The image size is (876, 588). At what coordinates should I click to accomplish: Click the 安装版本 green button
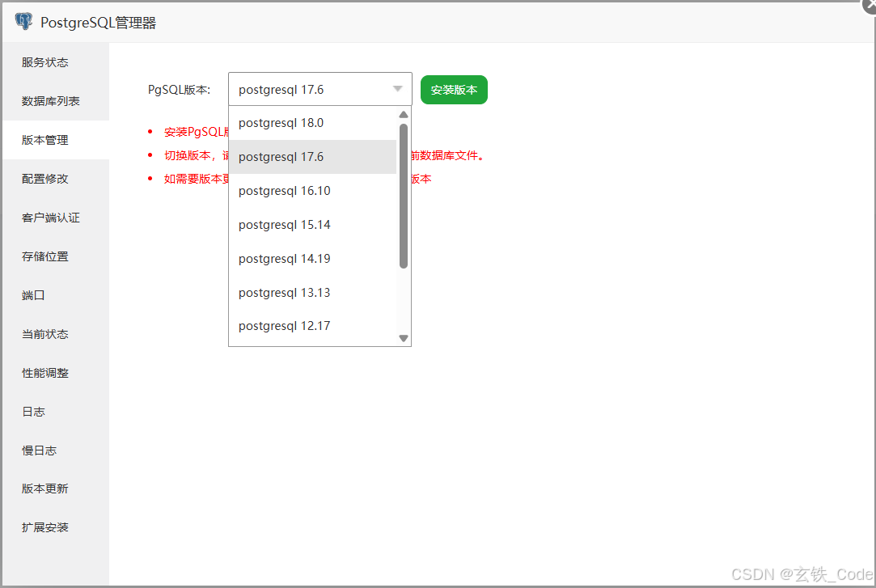[454, 89]
